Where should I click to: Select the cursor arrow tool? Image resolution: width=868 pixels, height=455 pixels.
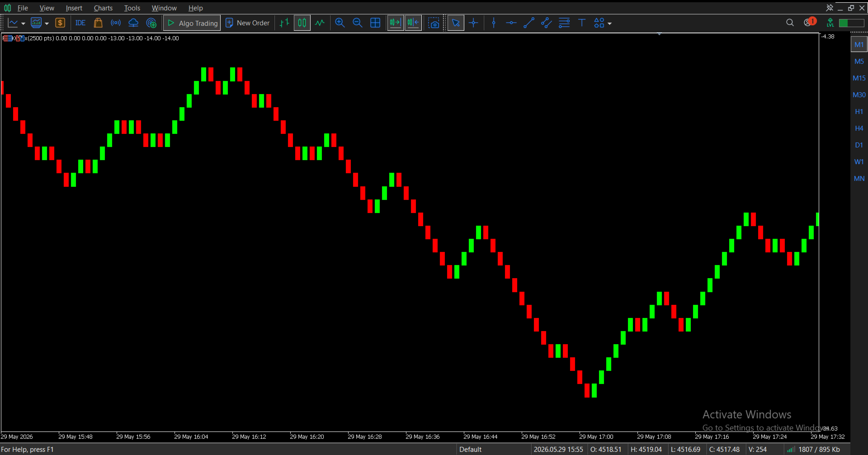coord(456,23)
